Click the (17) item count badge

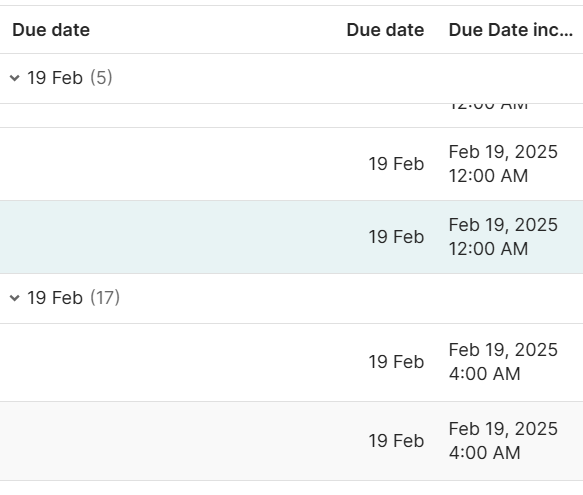[105, 298]
